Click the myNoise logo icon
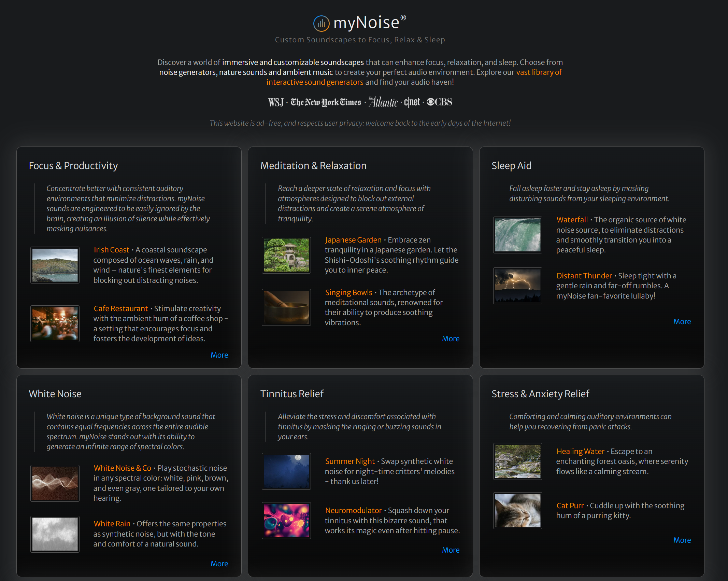Viewport: 728px width, 581px height. coord(321,23)
